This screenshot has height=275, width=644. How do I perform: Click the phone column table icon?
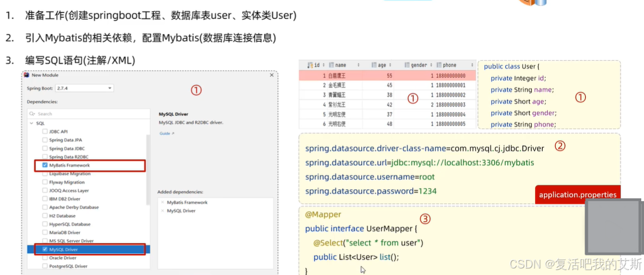[x=439, y=65]
